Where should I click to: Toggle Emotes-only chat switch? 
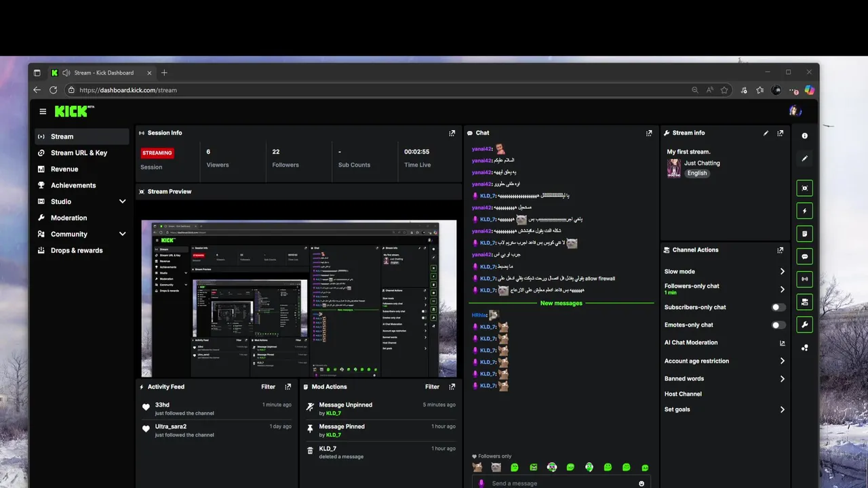pyautogui.click(x=778, y=325)
